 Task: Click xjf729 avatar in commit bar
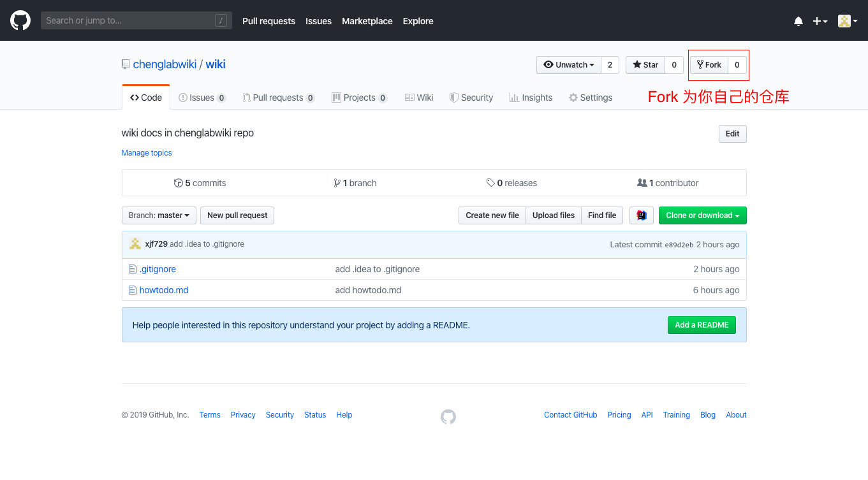[135, 244]
